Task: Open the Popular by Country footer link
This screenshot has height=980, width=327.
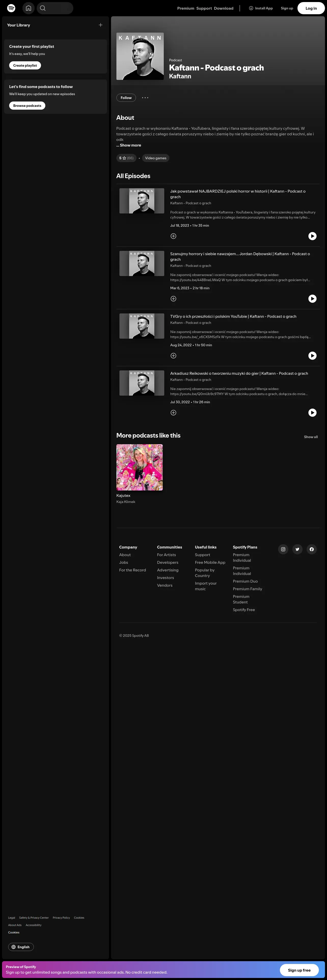Action: [205, 573]
